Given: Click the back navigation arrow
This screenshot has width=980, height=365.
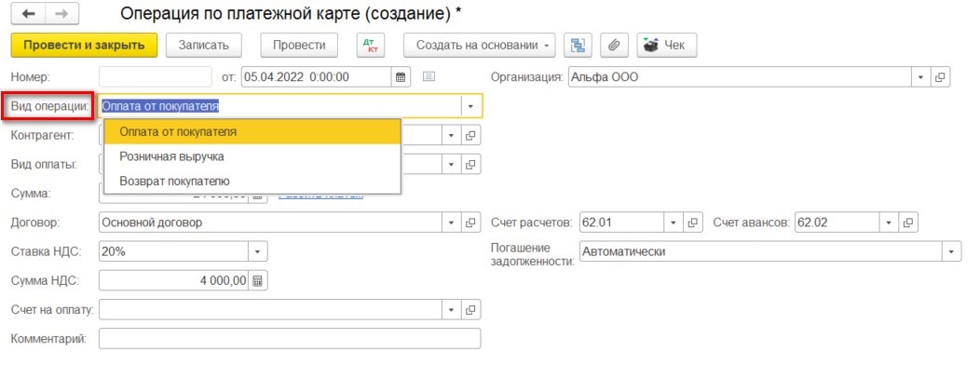Looking at the screenshot, I should pyautogui.click(x=28, y=14).
